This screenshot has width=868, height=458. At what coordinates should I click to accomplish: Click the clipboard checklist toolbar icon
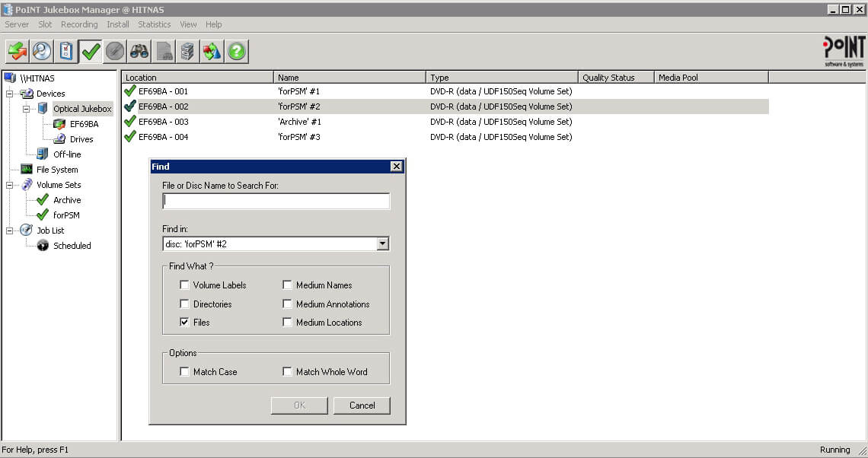point(66,52)
